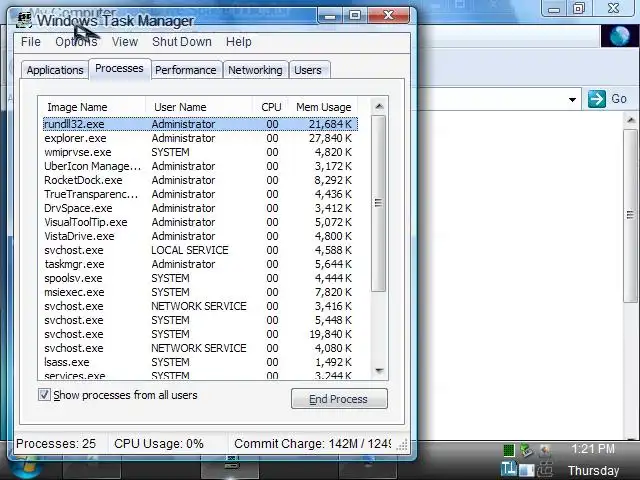Open the File menu
The height and width of the screenshot is (480, 640).
(31, 42)
